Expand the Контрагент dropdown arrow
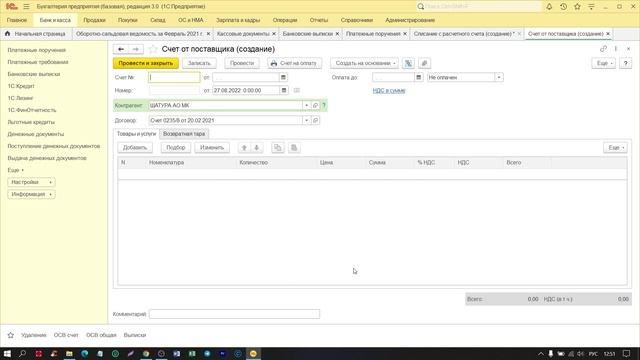The height and width of the screenshot is (360, 640). pyautogui.click(x=307, y=105)
